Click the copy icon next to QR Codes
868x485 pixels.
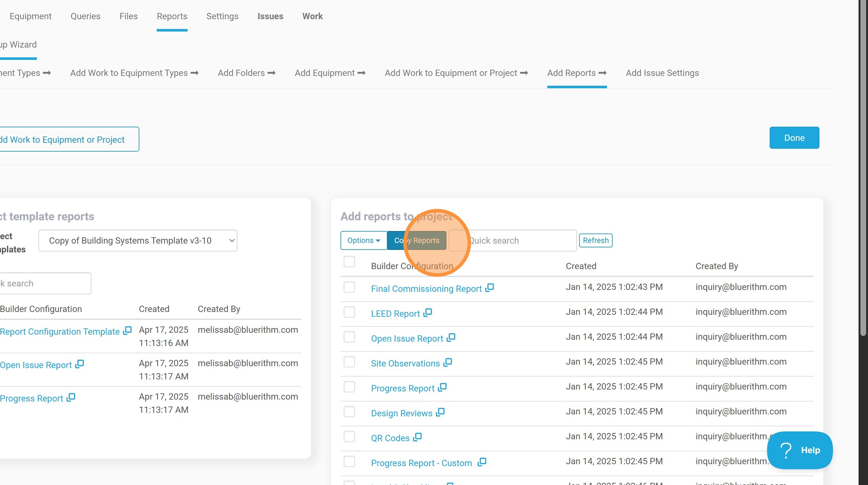click(418, 436)
